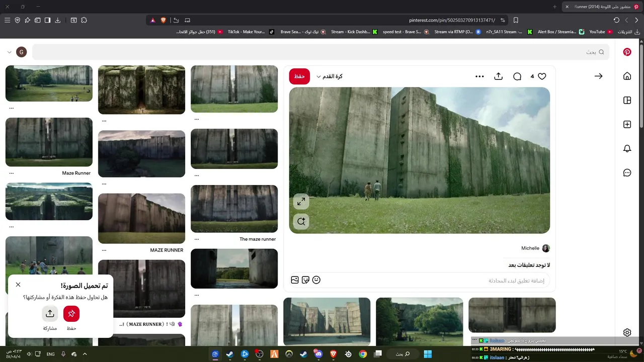Screen dimensions: 644x362
Task: Open the TikTok - Make Your bookmark
Action: coord(251,32)
